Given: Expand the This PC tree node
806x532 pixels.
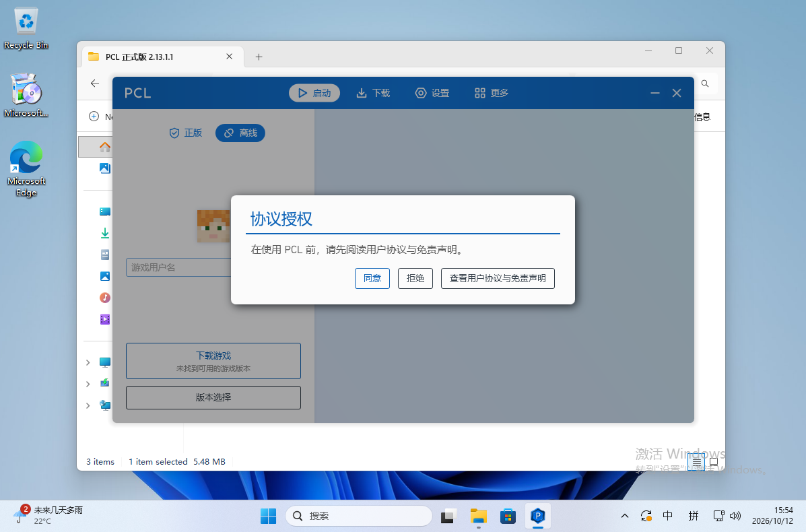Looking at the screenshot, I should [x=88, y=362].
